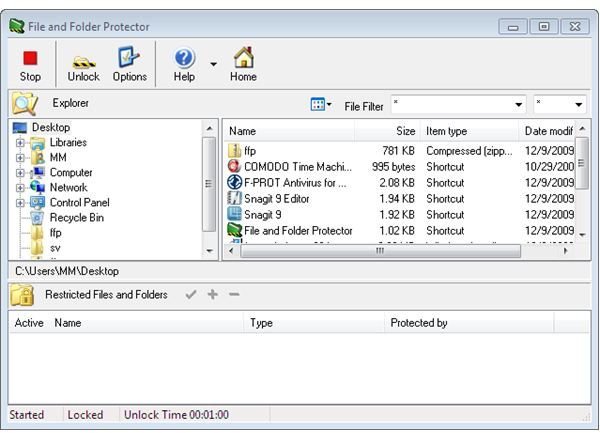Click the C:\Users\MM\Desktop path bar
This screenshot has height=433, width=600.
[299, 271]
